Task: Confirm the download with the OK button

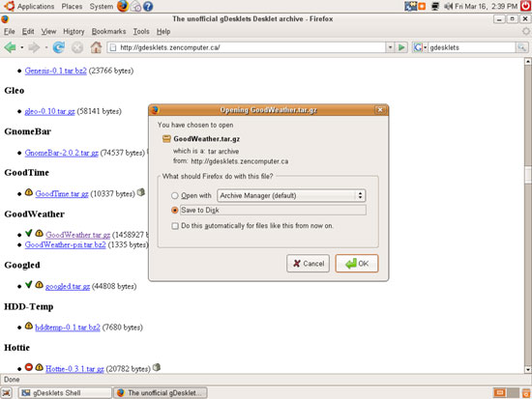Action: coord(357,264)
